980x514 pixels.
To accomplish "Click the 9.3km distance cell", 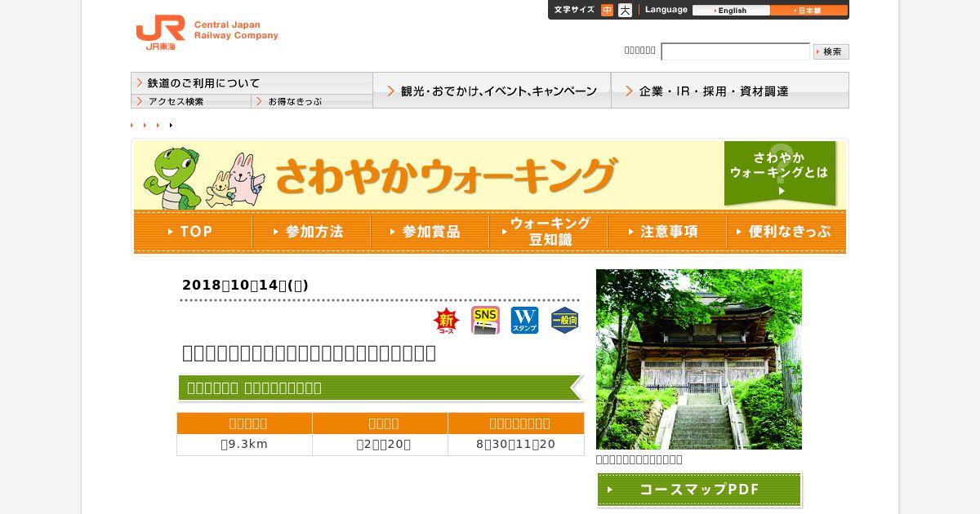I will [x=244, y=445].
